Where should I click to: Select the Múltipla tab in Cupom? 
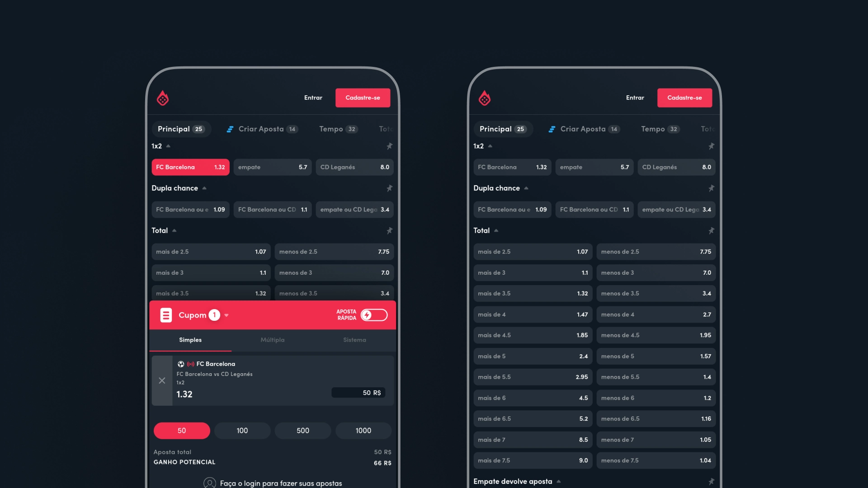tap(273, 340)
